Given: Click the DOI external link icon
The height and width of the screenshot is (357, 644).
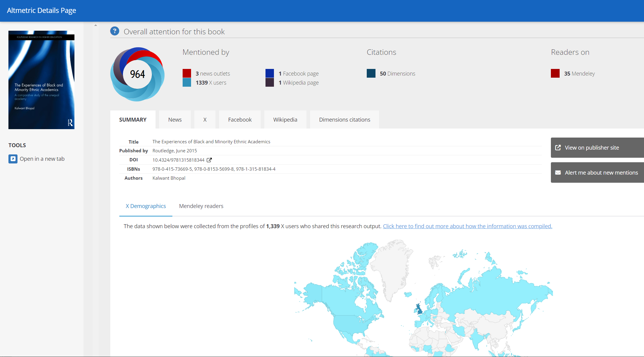Looking at the screenshot, I should (209, 160).
